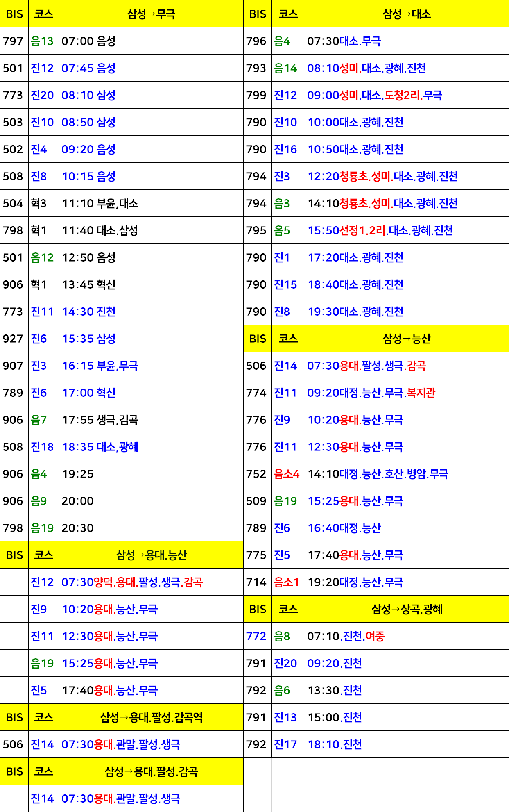The image size is (509, 812).
Task: Select the '삼성→능산' header cell
Action: click(407, 339)
